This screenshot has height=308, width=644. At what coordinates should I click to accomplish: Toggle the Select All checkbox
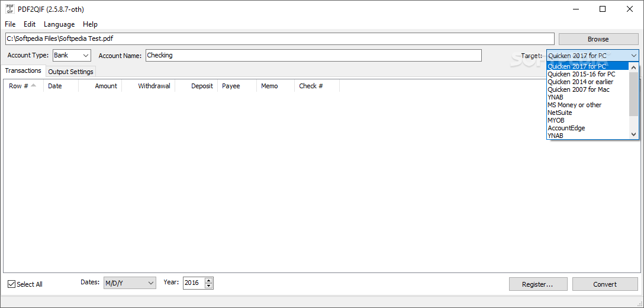11,284
